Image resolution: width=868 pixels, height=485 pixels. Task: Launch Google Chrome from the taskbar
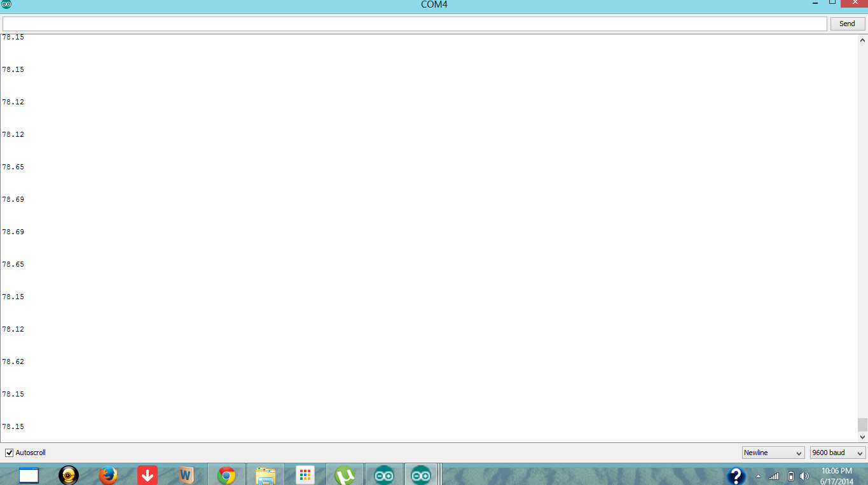(226, 475)
